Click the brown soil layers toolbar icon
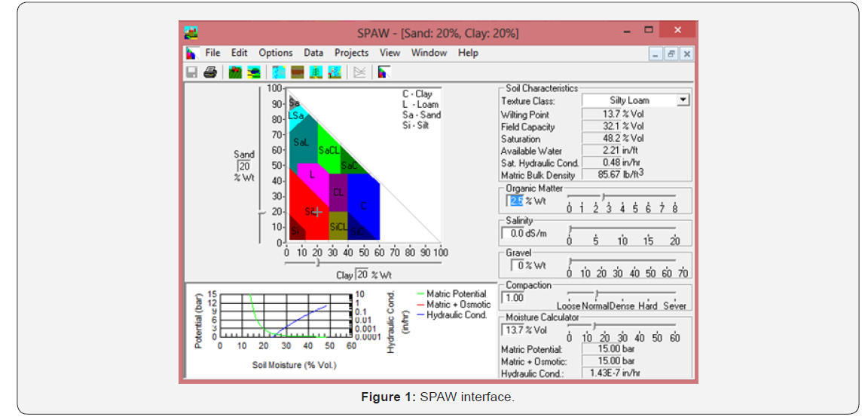Screen dimensions: 868x417 click(298, 72)
